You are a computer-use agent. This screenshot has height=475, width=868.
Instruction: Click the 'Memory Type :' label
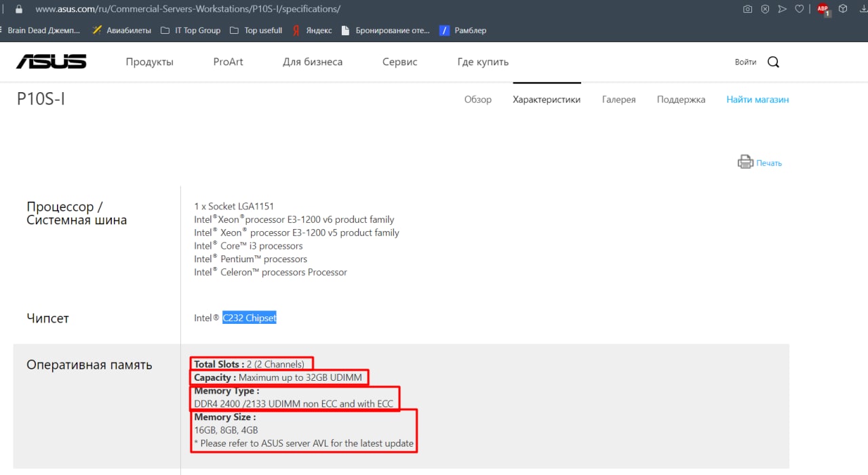click(226, 391)
